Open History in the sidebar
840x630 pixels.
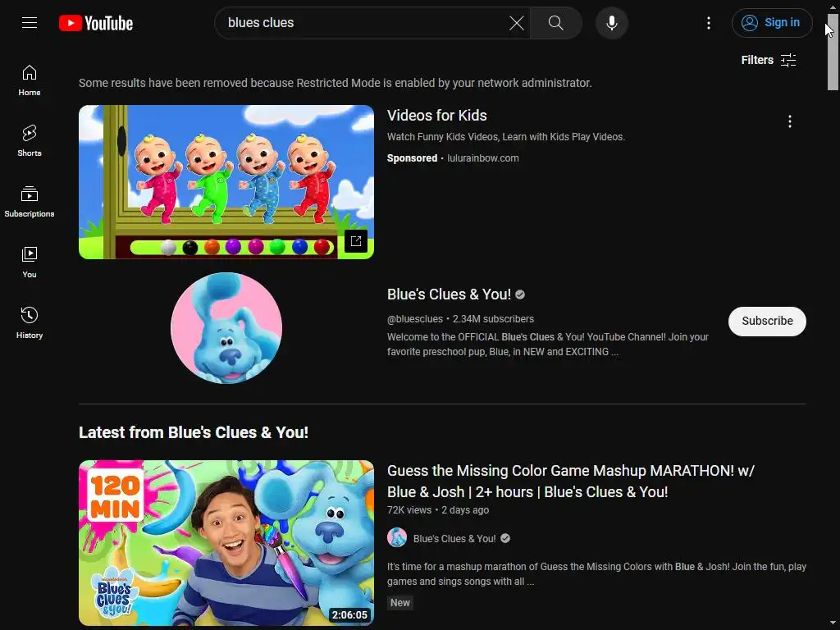30,322
